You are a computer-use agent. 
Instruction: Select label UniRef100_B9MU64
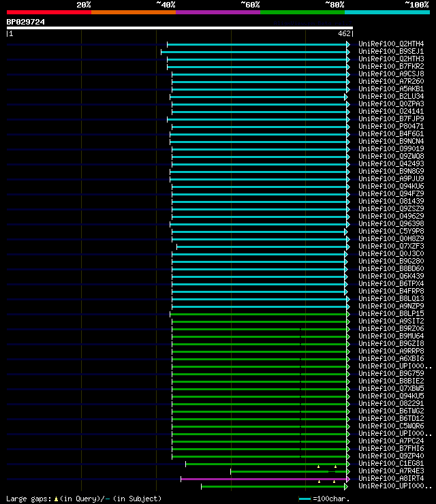[x=391, y=336]
